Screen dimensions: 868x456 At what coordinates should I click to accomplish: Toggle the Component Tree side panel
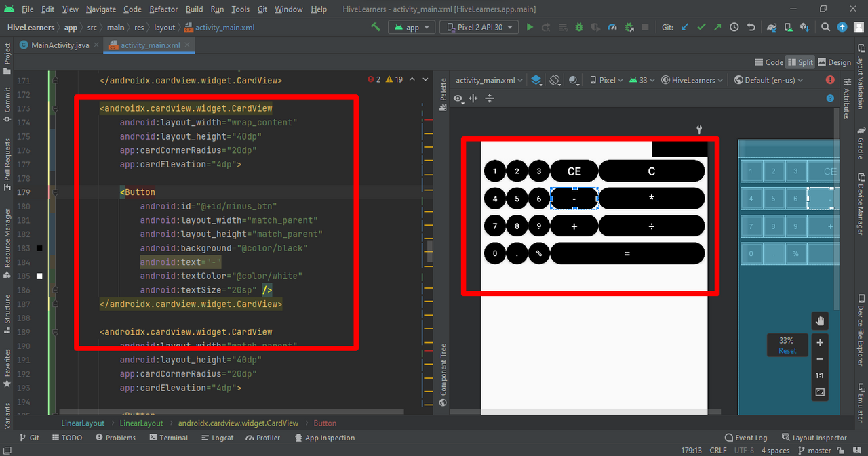pos(443,375)
